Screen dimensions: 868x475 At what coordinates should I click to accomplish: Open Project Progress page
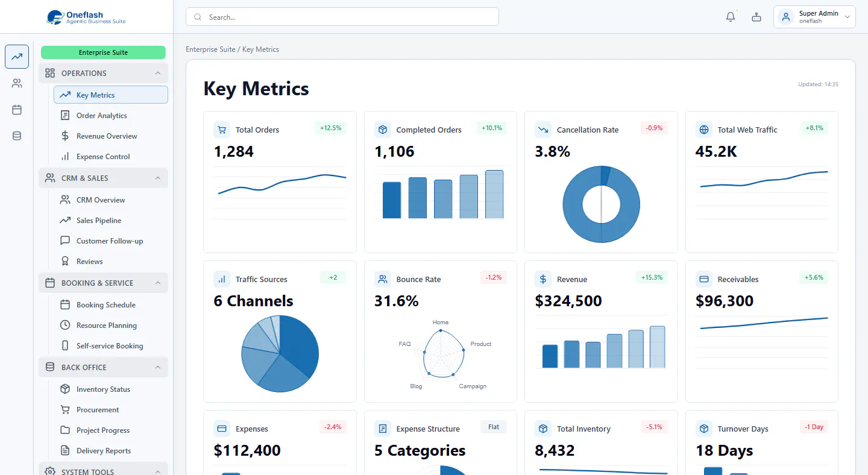(111, 430)
